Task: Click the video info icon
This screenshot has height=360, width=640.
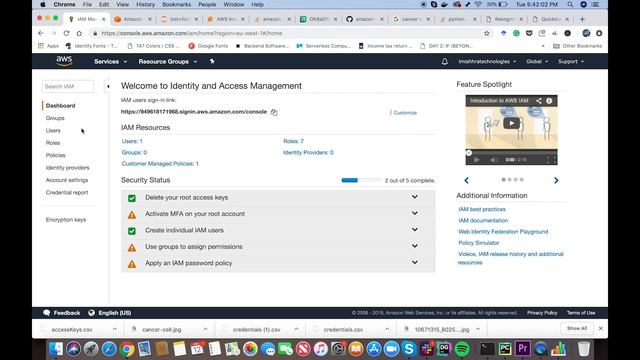Action: click(x=549, y=100)
